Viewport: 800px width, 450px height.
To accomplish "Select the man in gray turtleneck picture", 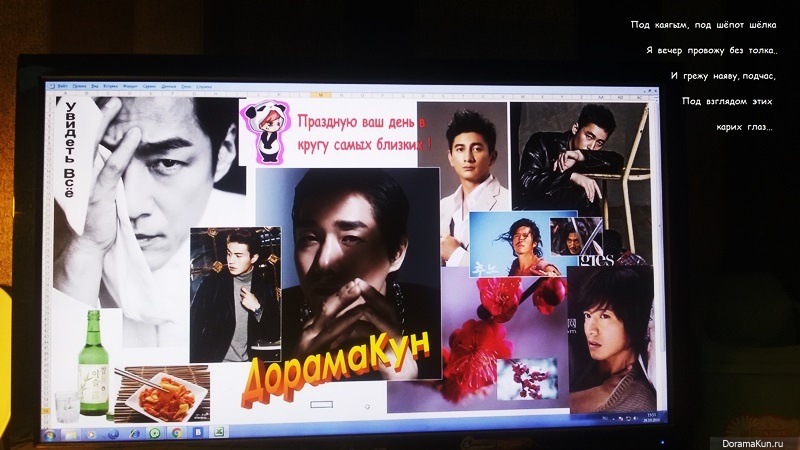I will (236, 294).
